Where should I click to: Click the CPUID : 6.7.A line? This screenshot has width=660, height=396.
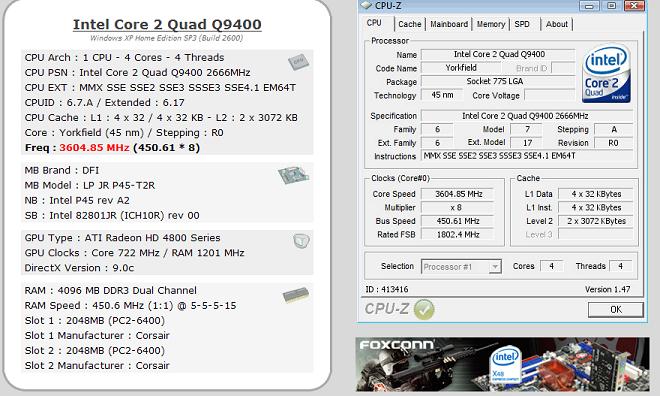pyautogui.click(x=104, y=103)
